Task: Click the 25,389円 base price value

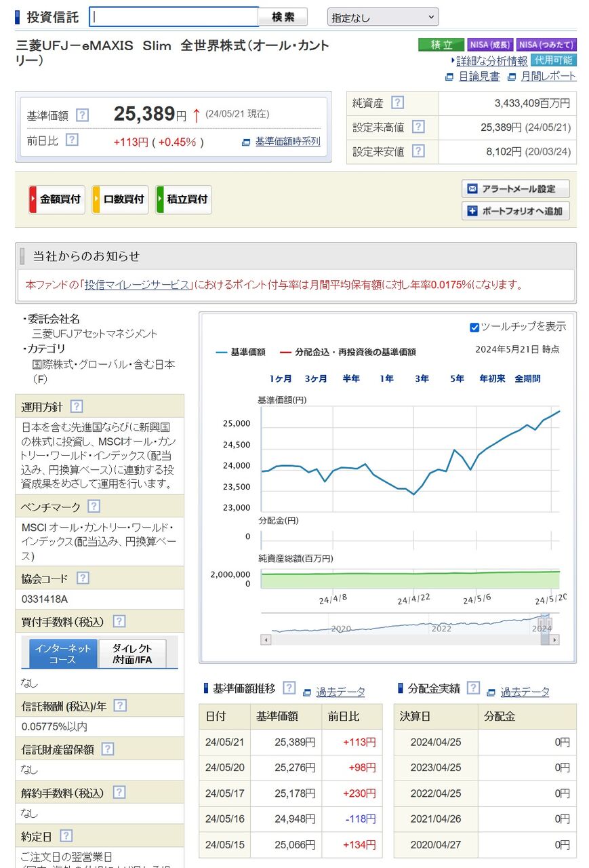Action: 150,114
